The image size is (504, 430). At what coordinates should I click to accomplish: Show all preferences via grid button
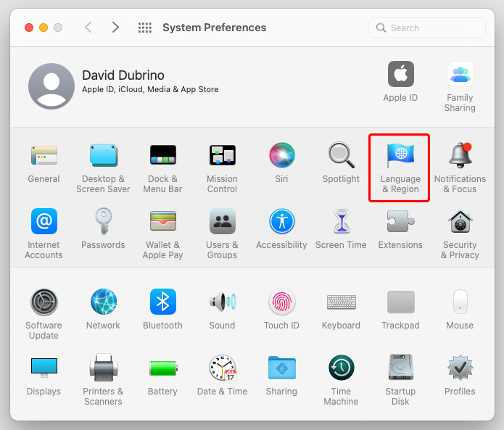145,28
